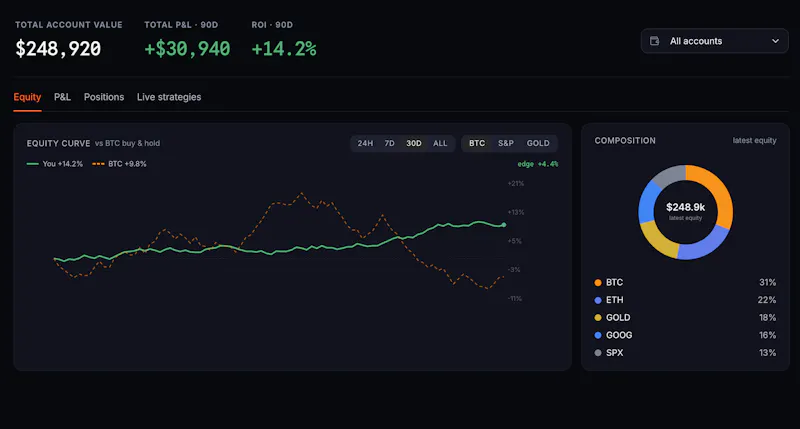Click the gray SPX donut segment
Image resolution: width=800 pixels, height=429 pixels.
point(669,175)
